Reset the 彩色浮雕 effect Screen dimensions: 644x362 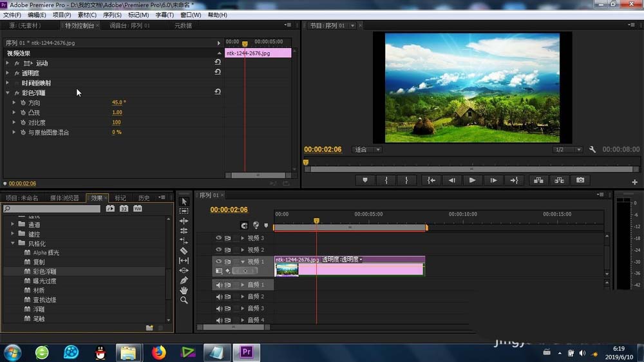click(218, 91)
